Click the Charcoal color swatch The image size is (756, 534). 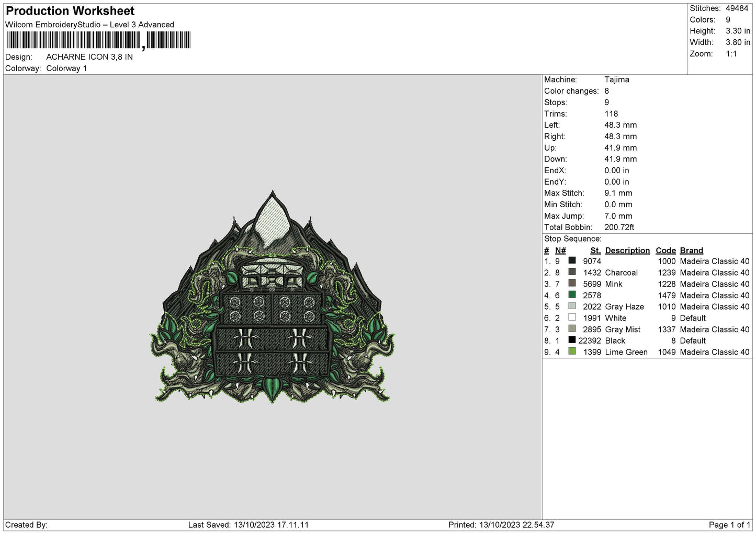tap(572, 272)
